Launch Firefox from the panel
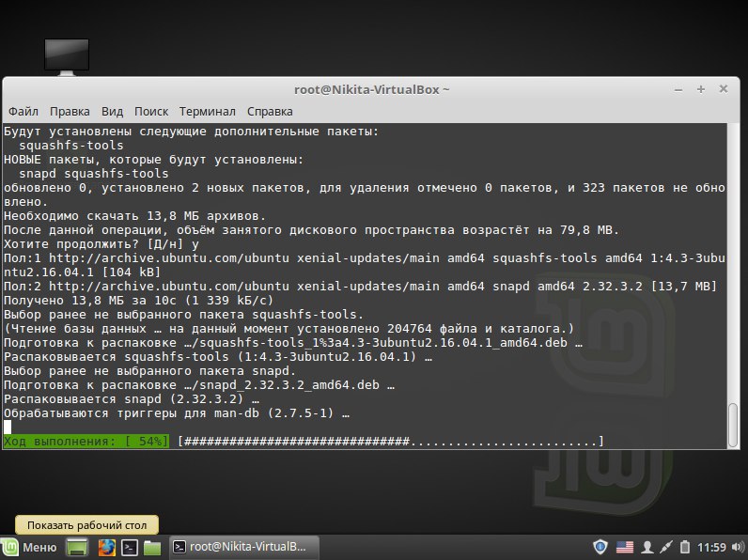Viewport: 748px width, 560px height. click(x=106, y=547)
